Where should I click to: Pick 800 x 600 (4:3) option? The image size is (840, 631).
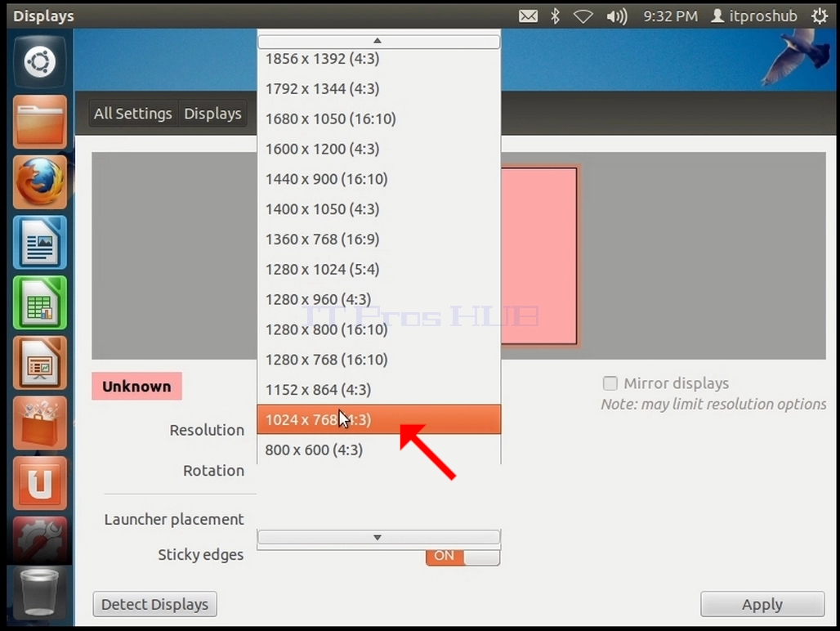point(379,450)
